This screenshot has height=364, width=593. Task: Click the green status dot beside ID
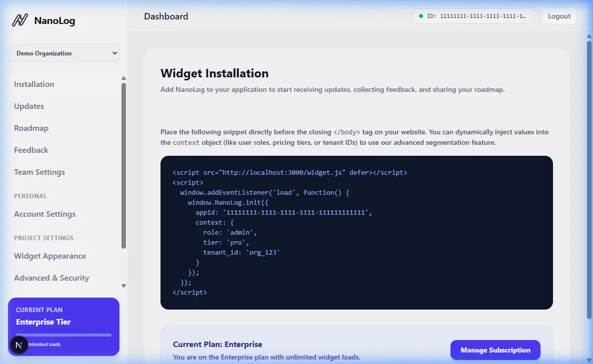tap(421, 16)
